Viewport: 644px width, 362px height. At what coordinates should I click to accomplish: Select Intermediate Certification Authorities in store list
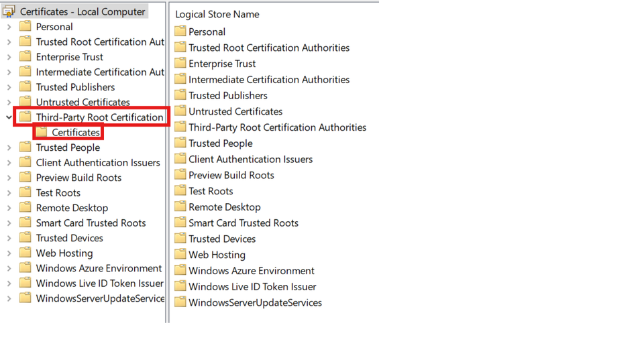[269, 80]
